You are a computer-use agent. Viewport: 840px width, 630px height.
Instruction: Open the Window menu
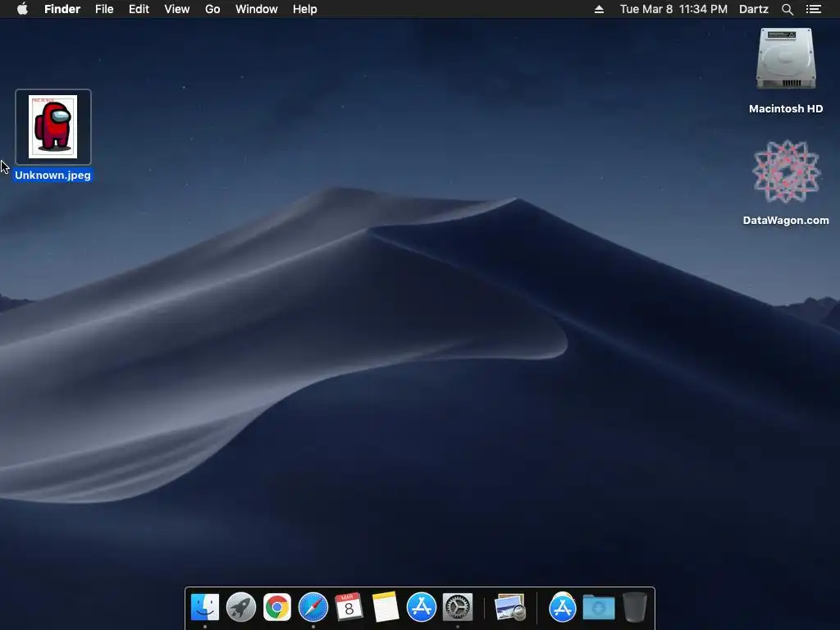point(257,9)
